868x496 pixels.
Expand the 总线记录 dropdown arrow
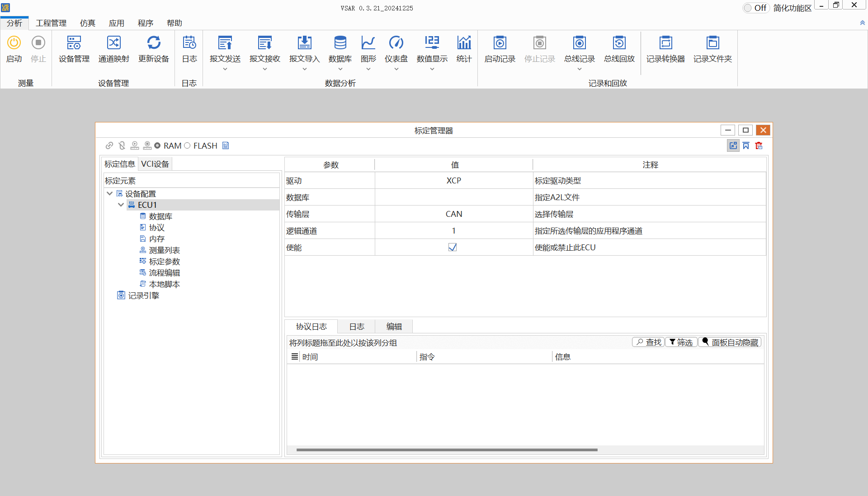click(x=580, y=69)
